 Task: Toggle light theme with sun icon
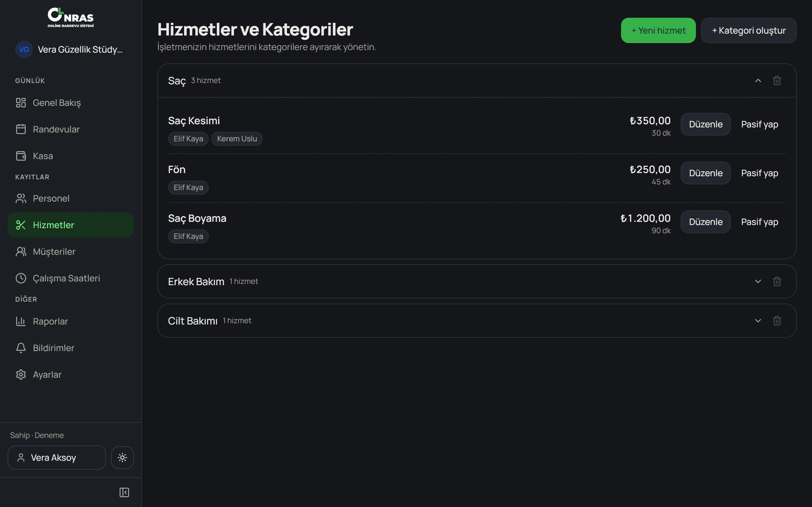point(122,457)
